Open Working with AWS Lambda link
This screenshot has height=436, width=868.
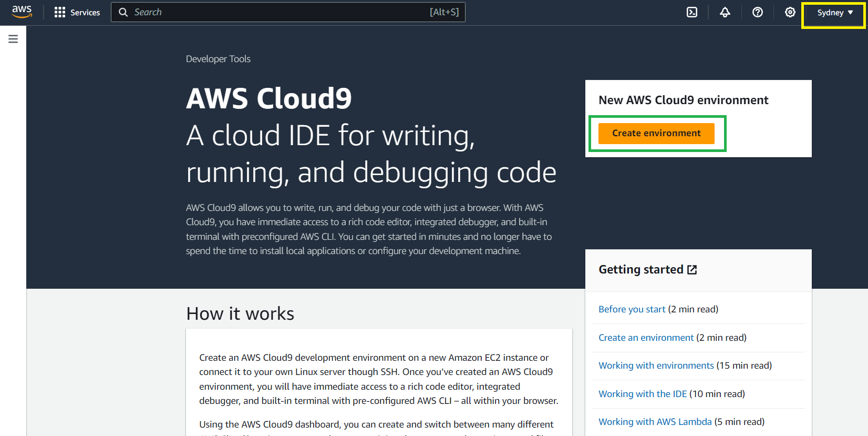pyautogui.click(x=655, y=422)
